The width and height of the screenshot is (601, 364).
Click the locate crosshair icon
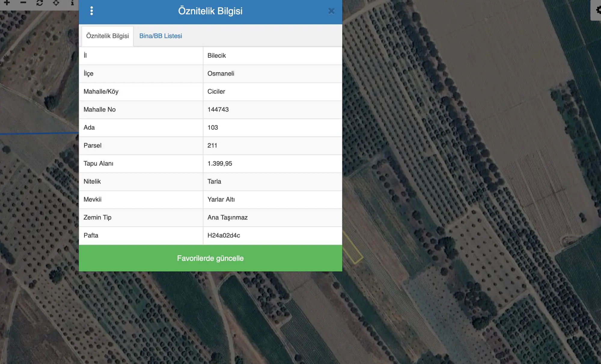(x=56, y=3)
